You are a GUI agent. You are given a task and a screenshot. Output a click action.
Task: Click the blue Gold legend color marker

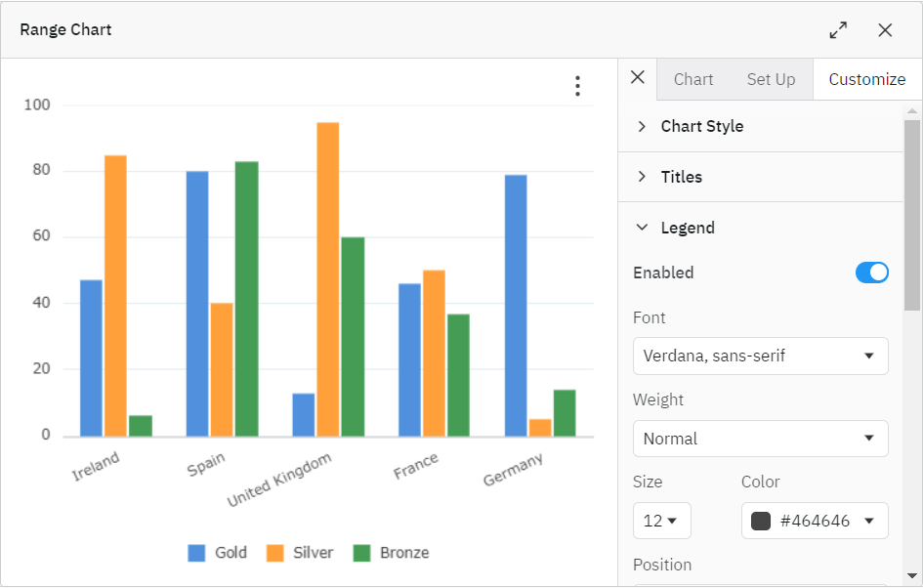[196, 553]
